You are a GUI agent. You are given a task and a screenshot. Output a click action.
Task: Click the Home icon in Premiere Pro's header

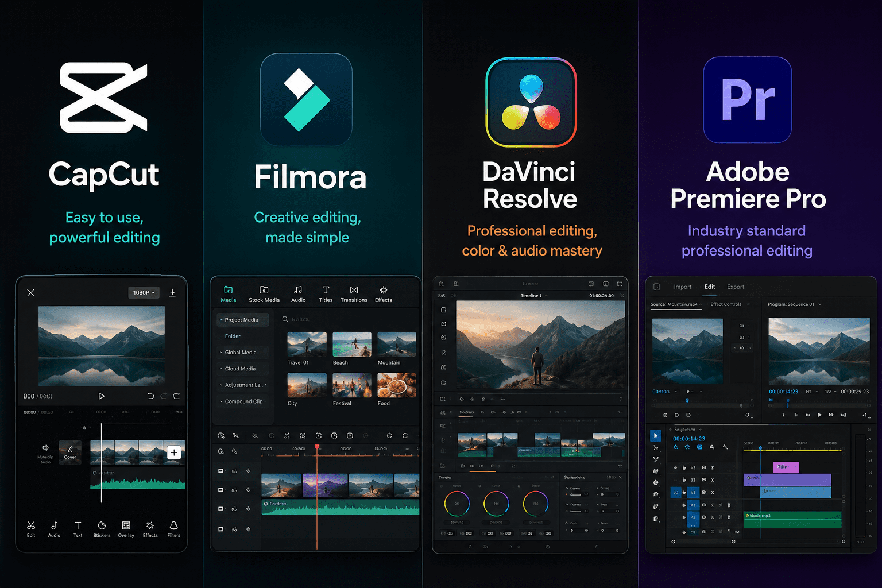tap(656, 287)
